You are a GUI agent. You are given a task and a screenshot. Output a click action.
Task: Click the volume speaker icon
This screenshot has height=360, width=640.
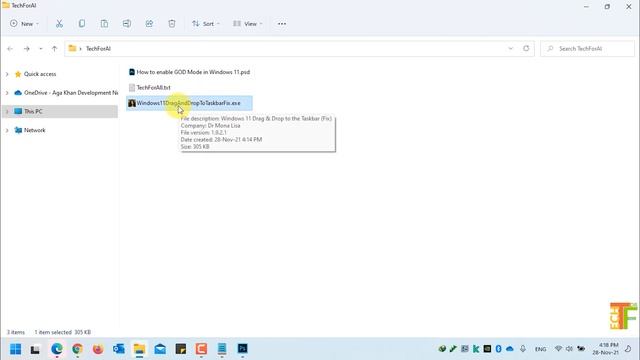coord(569,349)
